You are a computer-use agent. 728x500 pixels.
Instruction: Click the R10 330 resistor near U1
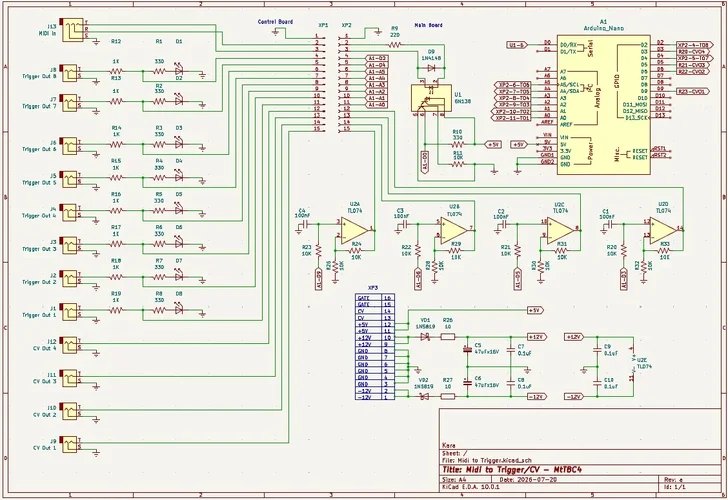click(x=458, y=144)
